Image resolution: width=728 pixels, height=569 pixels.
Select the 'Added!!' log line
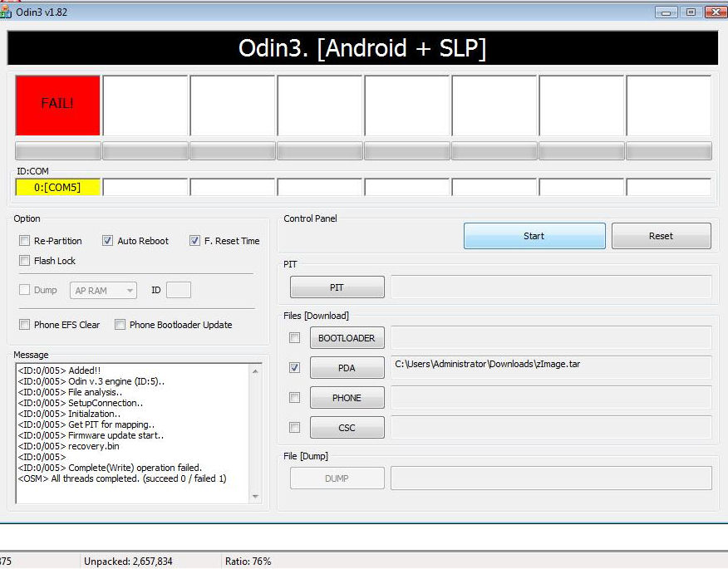[59, 370]
